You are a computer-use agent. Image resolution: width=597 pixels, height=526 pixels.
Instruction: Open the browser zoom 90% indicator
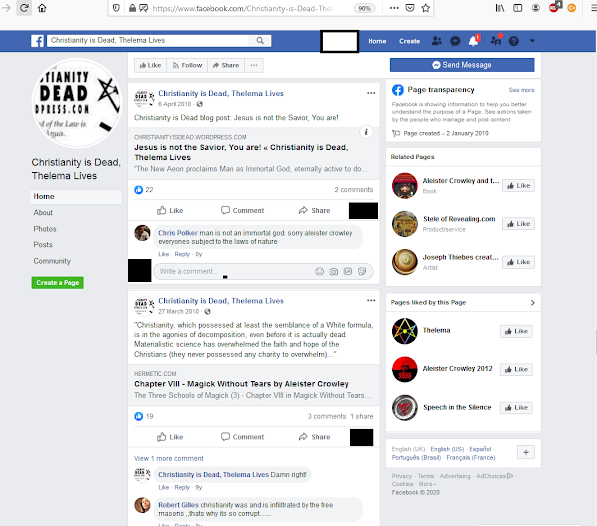[364, 8]
